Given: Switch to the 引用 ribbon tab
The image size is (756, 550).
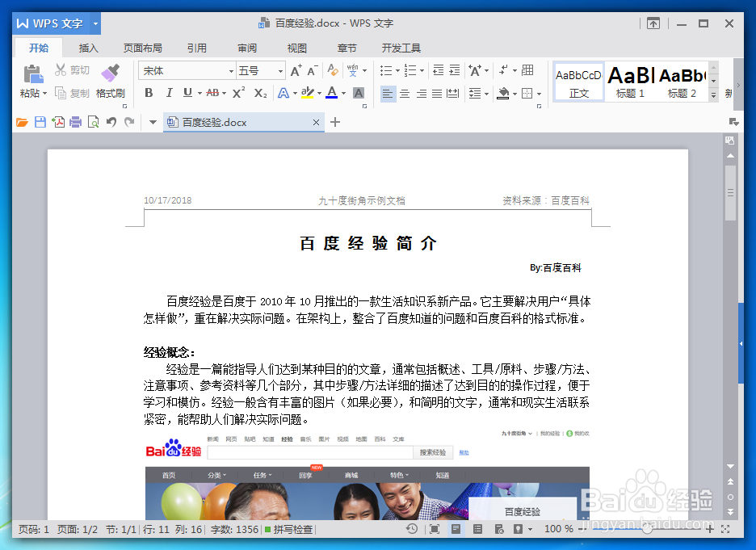Looking at the screenshot, I should point(197,48).
